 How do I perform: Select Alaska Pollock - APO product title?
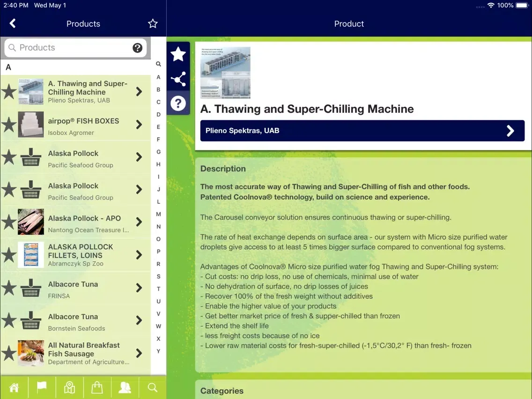(84, 218)
